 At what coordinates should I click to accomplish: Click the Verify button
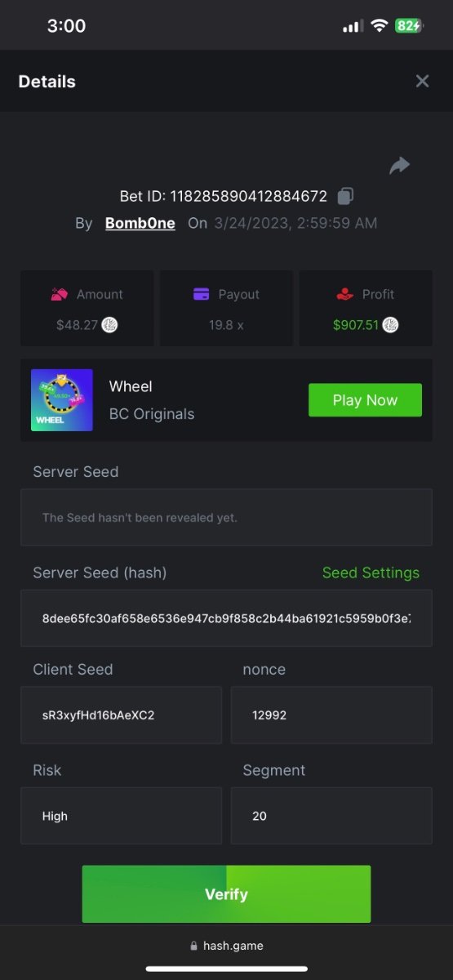[226, 894]
